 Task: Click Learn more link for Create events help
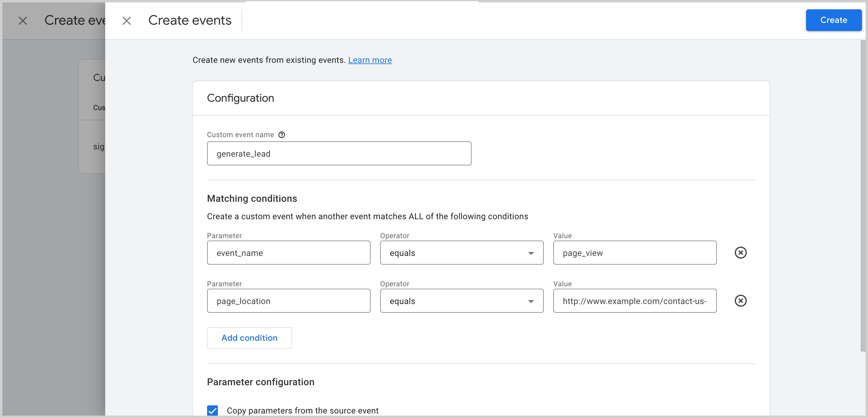tap(370, 60)
